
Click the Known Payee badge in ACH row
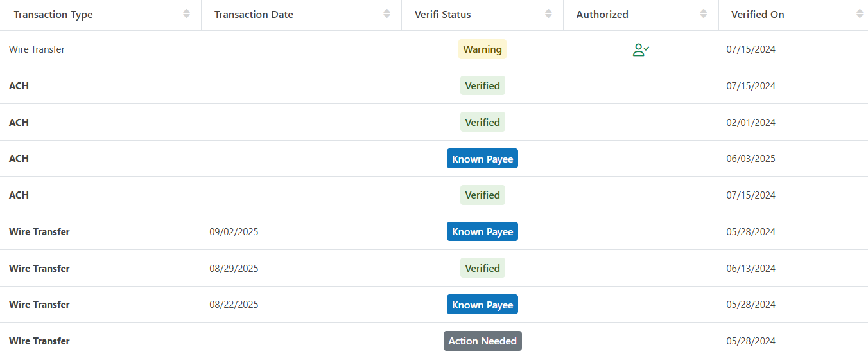click(482, 159)
